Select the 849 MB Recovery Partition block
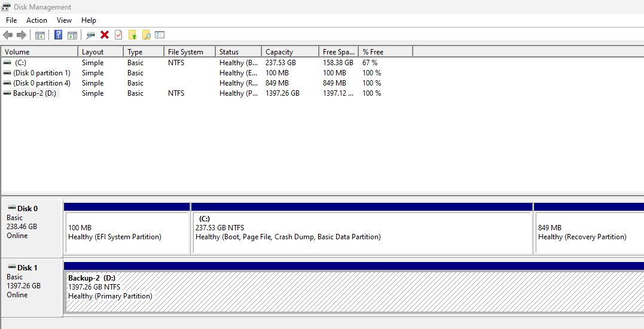This screenshot has width=644, height=329. click(x=590, y=233)
